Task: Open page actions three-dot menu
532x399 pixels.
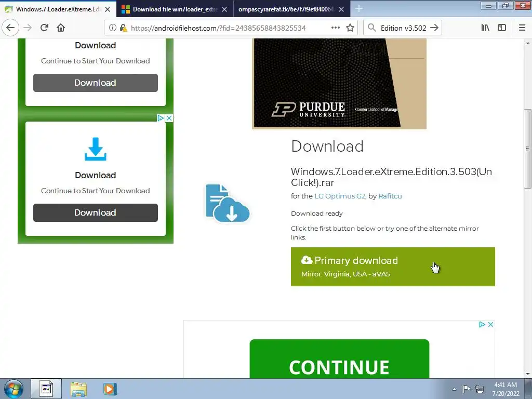Action: (x=335, y=28)
